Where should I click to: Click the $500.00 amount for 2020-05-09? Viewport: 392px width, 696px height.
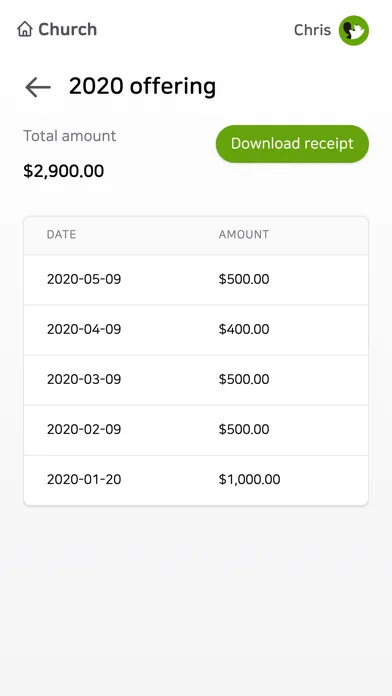(244, 279)
